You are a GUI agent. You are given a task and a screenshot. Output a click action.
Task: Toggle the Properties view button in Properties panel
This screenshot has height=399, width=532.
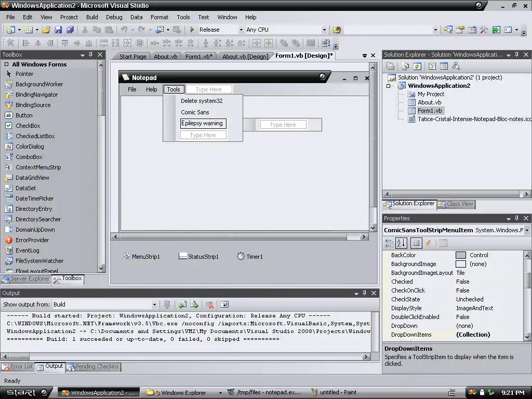416,243
